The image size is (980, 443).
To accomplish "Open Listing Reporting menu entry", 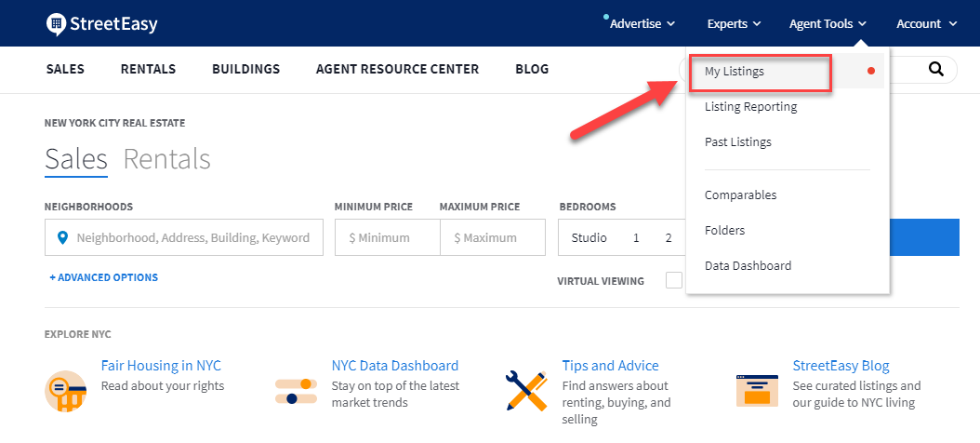I will tap(750, 106).
